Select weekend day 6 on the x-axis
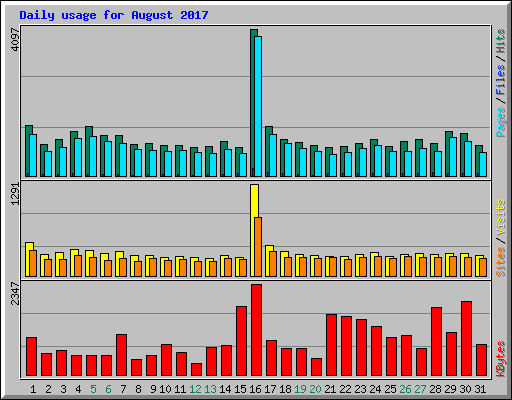This screenshot has height=400, width=512. (108, 389)
